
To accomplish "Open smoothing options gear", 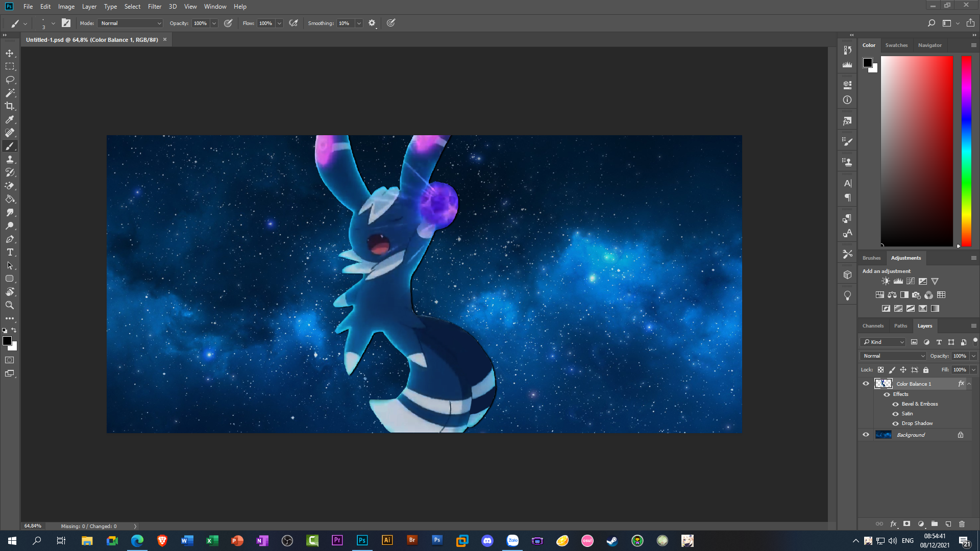I will 372,23.
